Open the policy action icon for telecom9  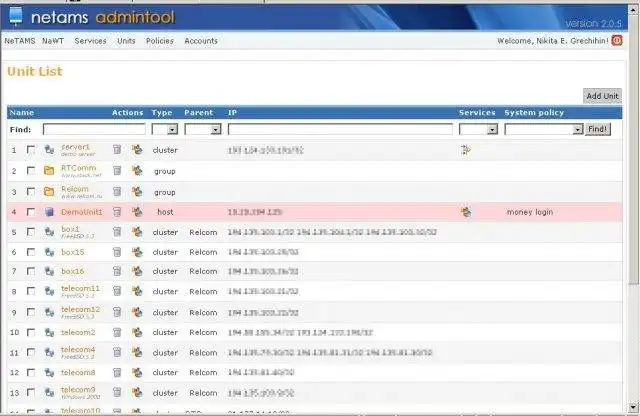[x=137, y=392]
